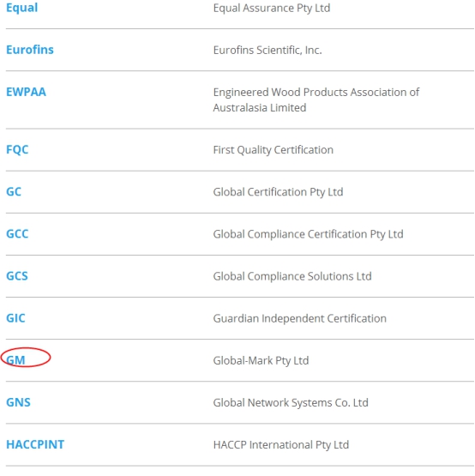475x476 pixels.
Task: Click Equal Assurance Pty Ltd text
Action: (272, 9)
